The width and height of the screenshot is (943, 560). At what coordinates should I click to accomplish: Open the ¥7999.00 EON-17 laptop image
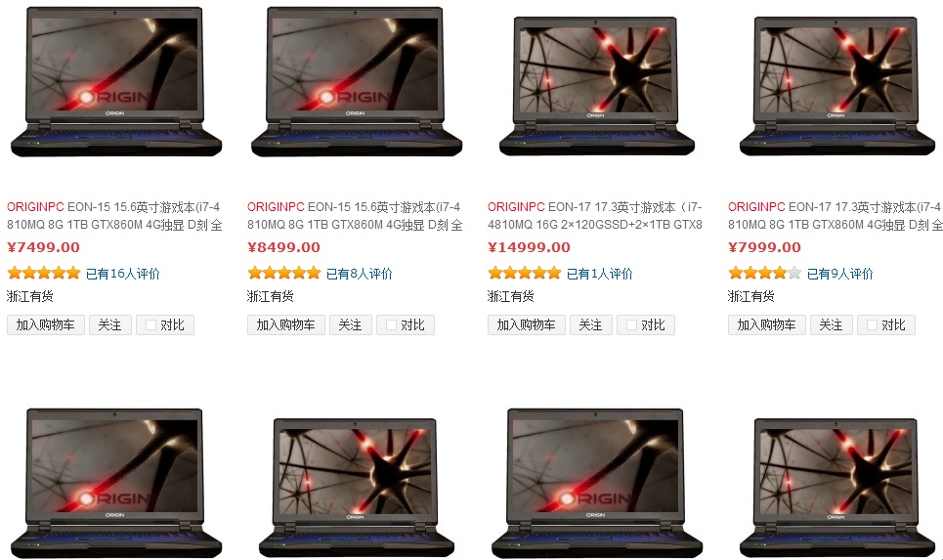837,86
